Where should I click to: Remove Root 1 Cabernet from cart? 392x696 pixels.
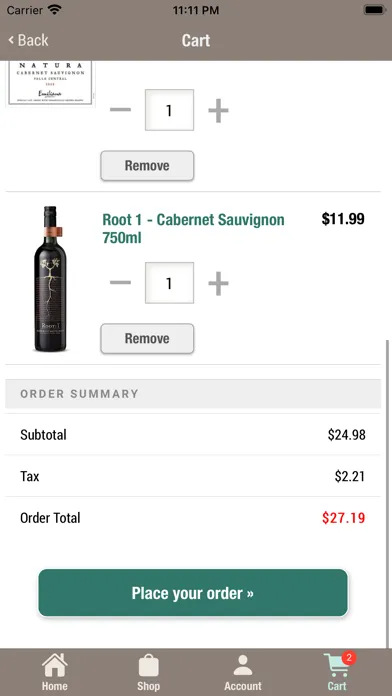(147, 339)
